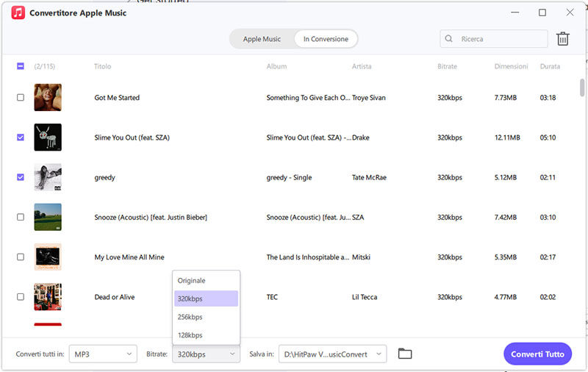Screen dimensions: 588x372
Task: Click My Love Mine All Mine cover art
Action: click(48, 257)
